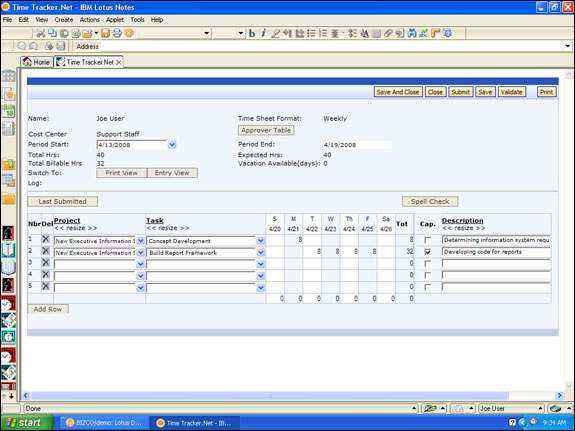Open the Build Report Framework task dropdown
The image size is (575, 431).
[x=260, y=253]
